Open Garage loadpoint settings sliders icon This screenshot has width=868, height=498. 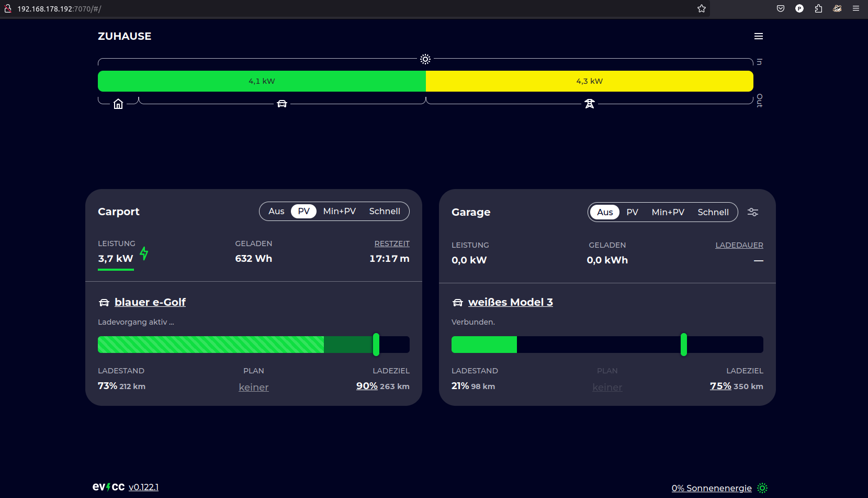pos(752,212)
